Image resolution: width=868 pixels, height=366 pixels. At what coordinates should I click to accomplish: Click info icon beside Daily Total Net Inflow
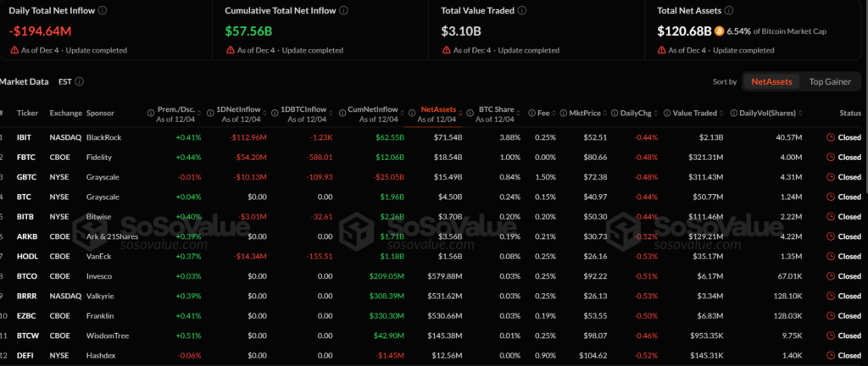tap(103, 11)
